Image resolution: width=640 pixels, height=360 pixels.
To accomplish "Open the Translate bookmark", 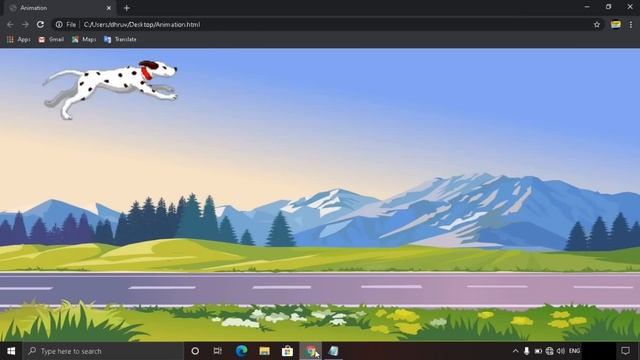I will point(120,40).
